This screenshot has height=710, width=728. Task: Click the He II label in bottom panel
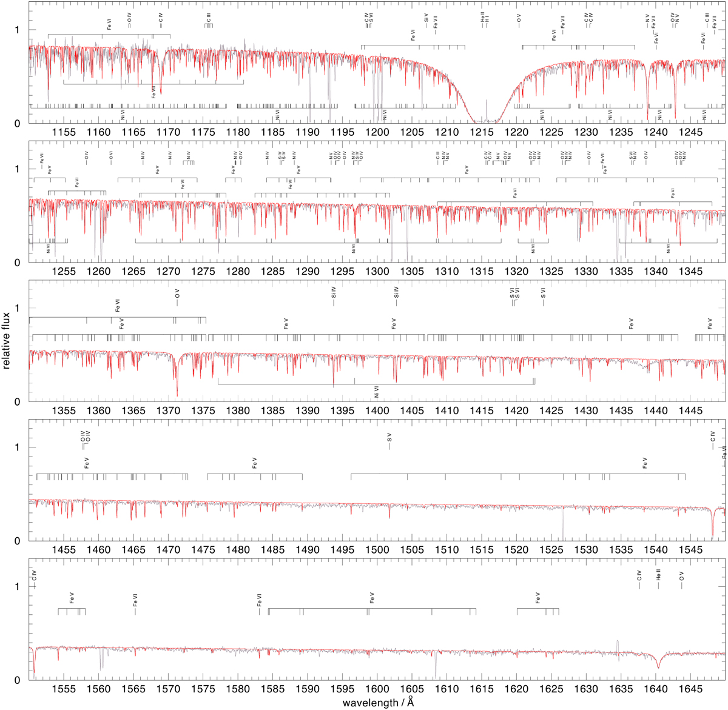tap(659, 574)
